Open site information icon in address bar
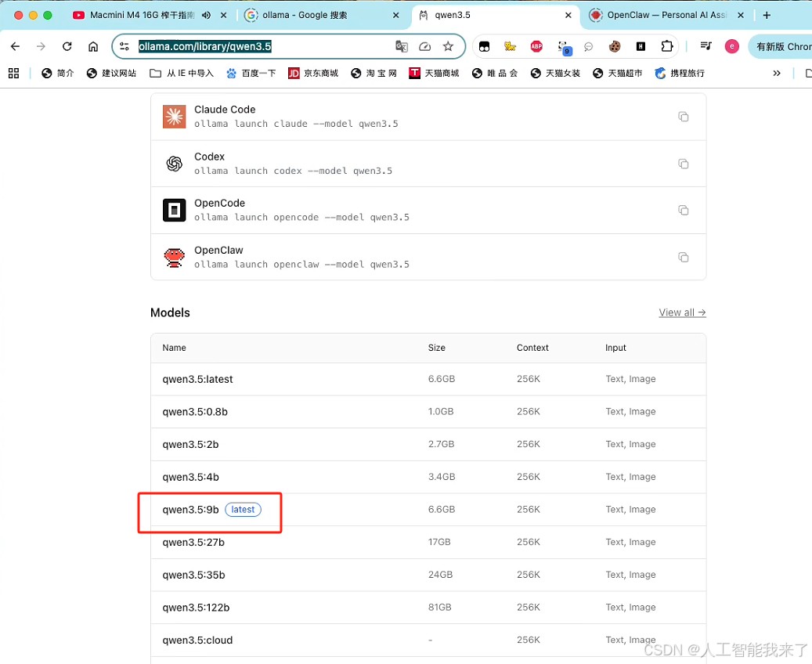Image resolution: width=812 pixels, height=664 pixels. pos(125,47)
